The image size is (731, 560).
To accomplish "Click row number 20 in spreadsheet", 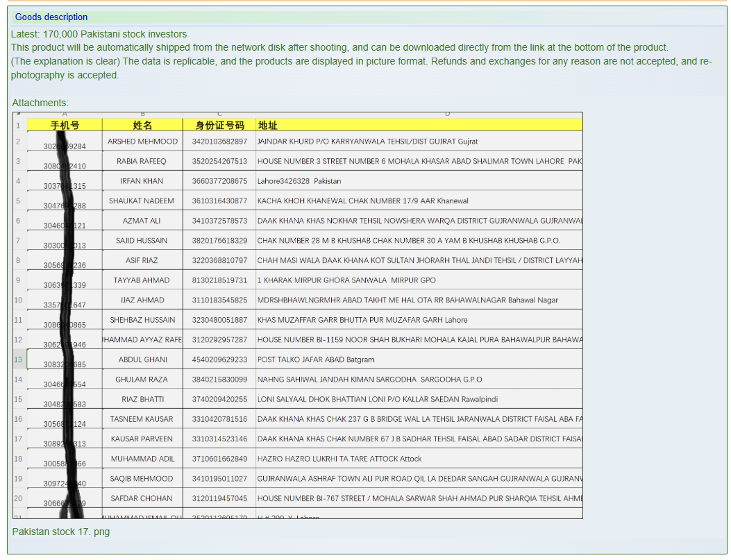I will (x=19, y=498).
